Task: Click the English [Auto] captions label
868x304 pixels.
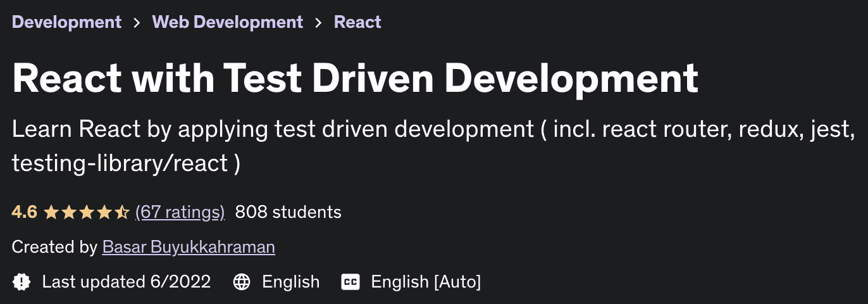Action: (x=426, y=282)
